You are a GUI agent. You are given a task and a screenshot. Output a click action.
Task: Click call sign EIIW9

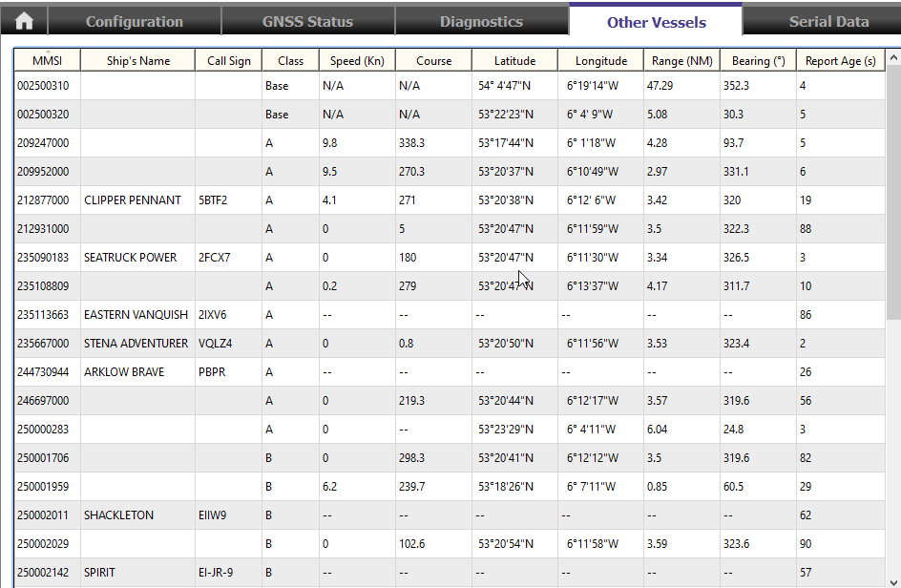click(x=213, y=515)
